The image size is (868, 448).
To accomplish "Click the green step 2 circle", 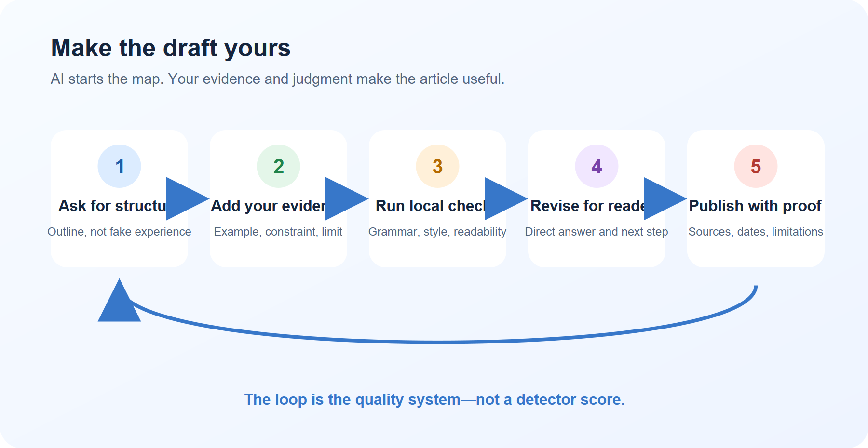I will click(x=278, y=166).
